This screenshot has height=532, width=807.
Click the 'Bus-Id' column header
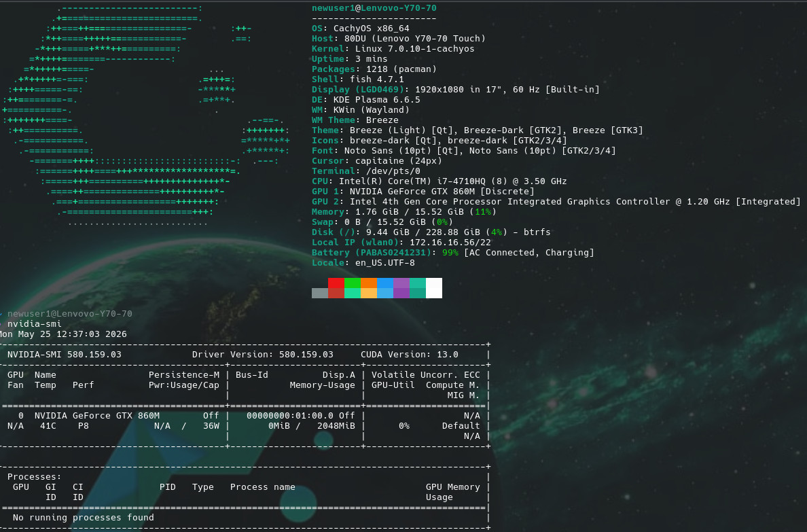coord(251,375)
